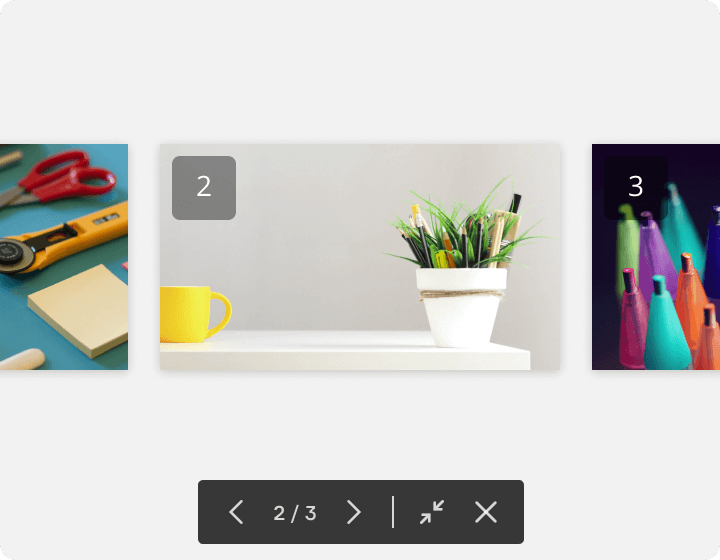Exit fullscreen with the inward arrows icon
Screen dimensions: 720x560
(x=432, y=512)
